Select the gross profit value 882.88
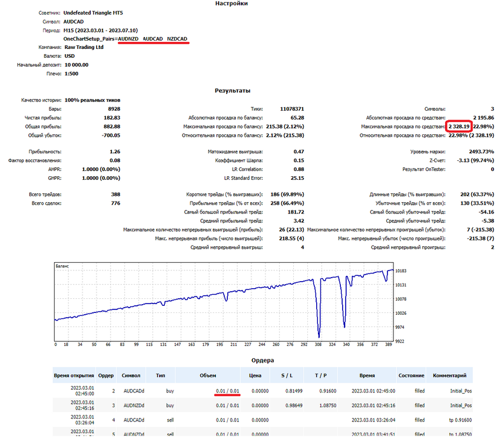This screenshot has width=504, height=442. coord(112,127)
